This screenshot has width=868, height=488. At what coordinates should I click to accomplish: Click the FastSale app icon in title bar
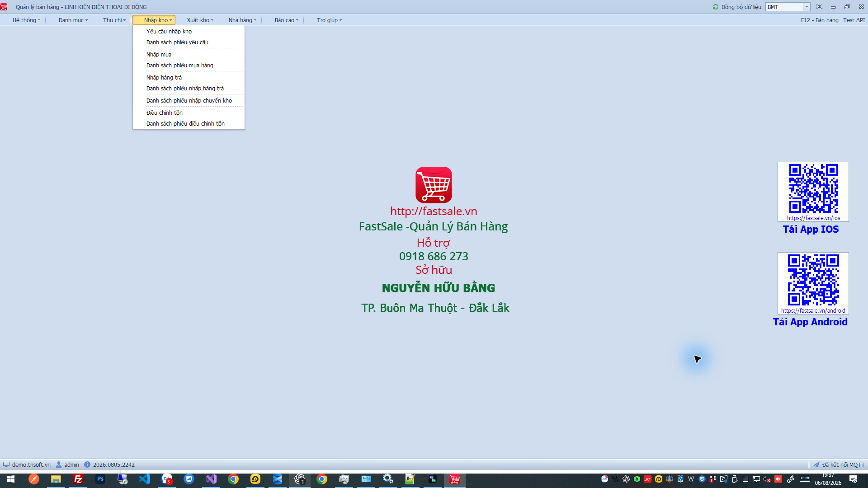4,7
